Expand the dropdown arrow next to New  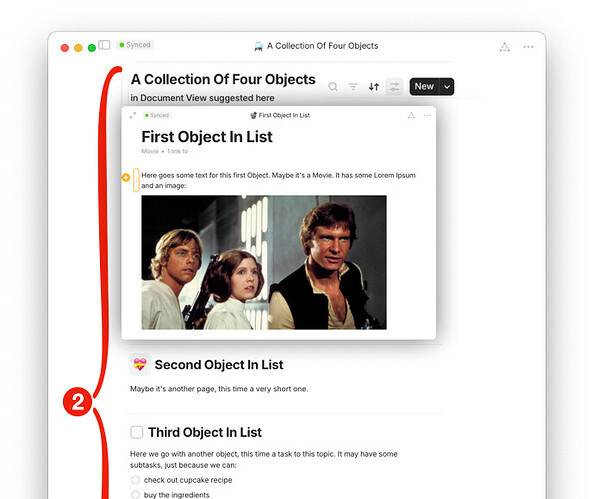coord(447,87)
